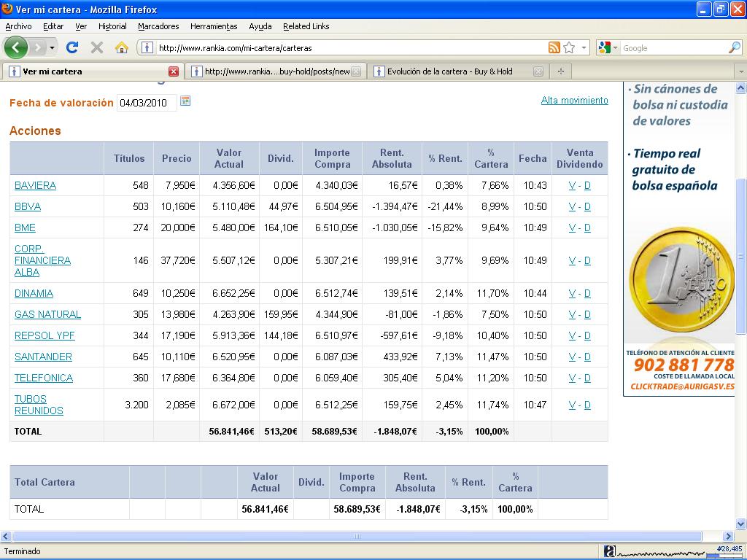This screenshot has width=747, height=560.
Task: Open the back/forward history dropdown arrow
Action: (x=52, y=48)
